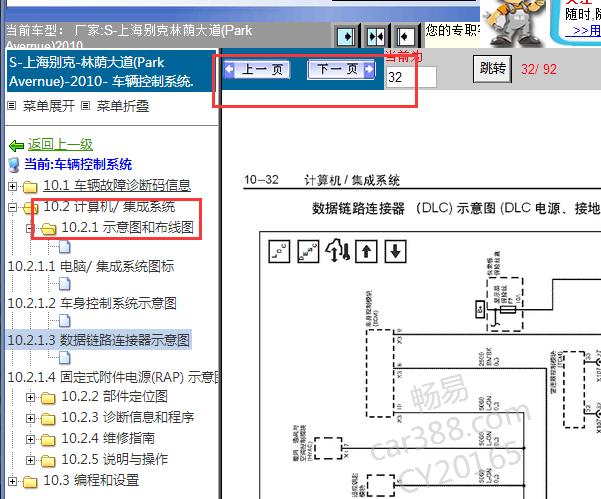Click the 您的专职 text label
The height and width of the screenshot is (499, 601).
coord(453,30)
